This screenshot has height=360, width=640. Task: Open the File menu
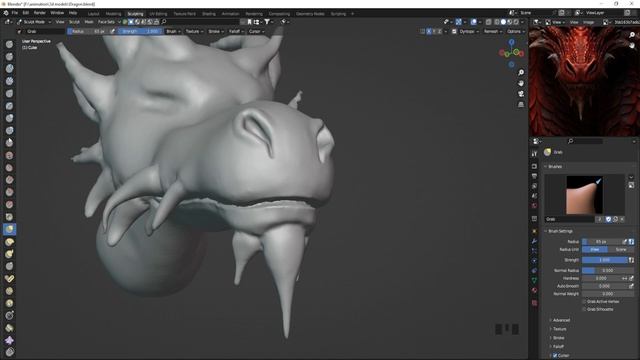pos(14,13)
